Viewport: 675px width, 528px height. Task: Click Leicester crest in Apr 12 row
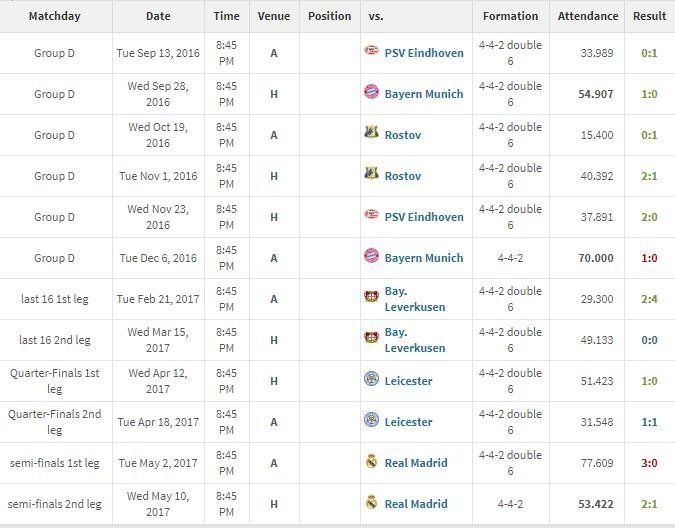click(x=371, y=379)
